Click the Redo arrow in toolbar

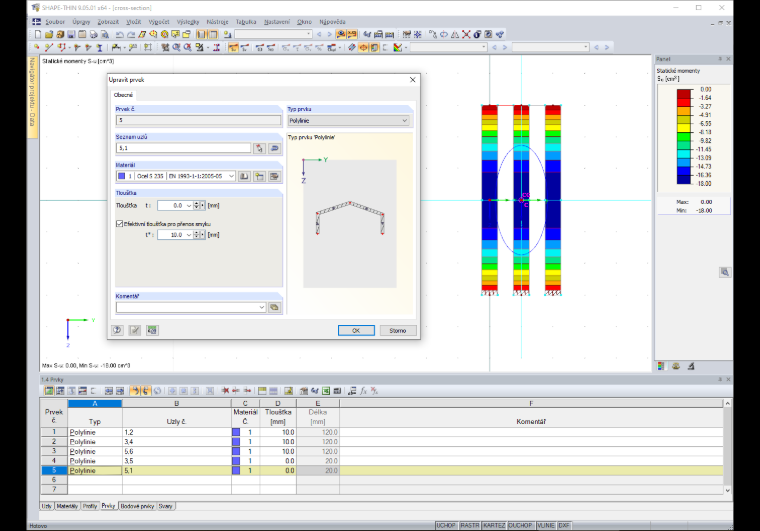[131, 34]
